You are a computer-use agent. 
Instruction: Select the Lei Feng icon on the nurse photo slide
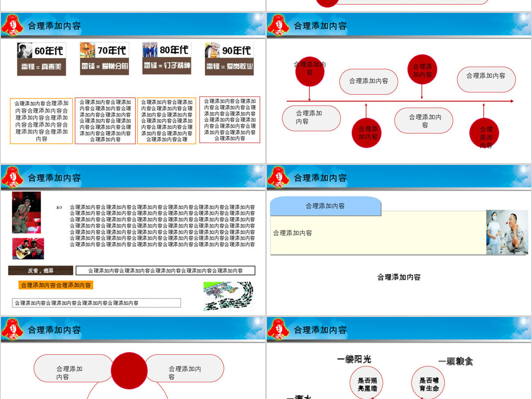(278, 177)
